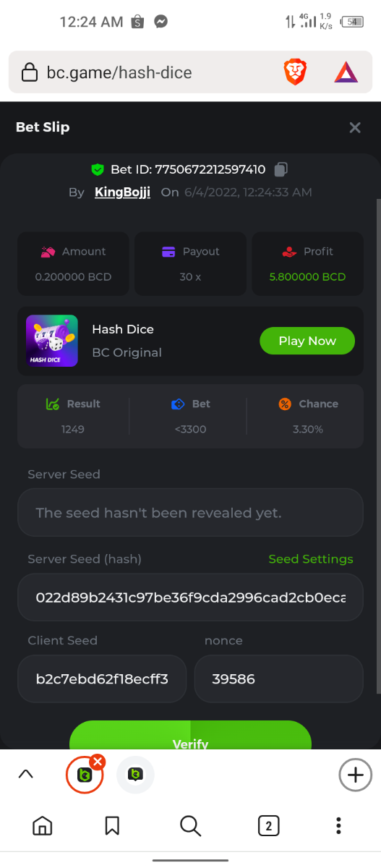Open Seed Settings link
The height and width of the screenshot is (868, 381).
[x=311, y=559]
